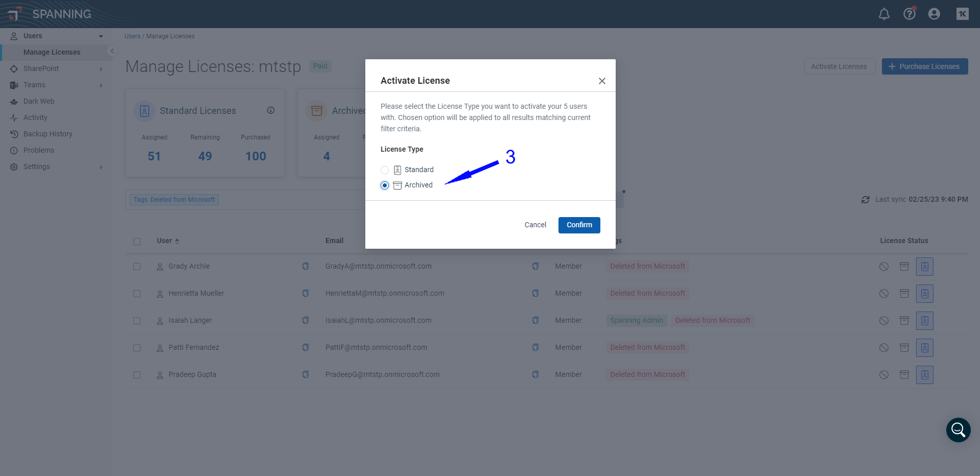
Task: Open Teams section in sidebar
Action: pyautogui.click(x=34, y=85)
